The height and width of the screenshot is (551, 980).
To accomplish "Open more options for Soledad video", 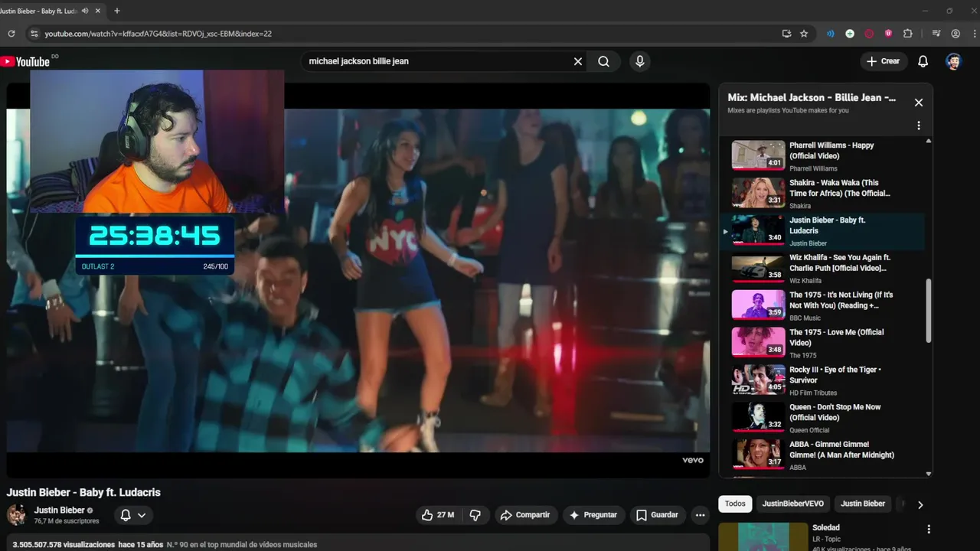I will click(x=929, y=529).
